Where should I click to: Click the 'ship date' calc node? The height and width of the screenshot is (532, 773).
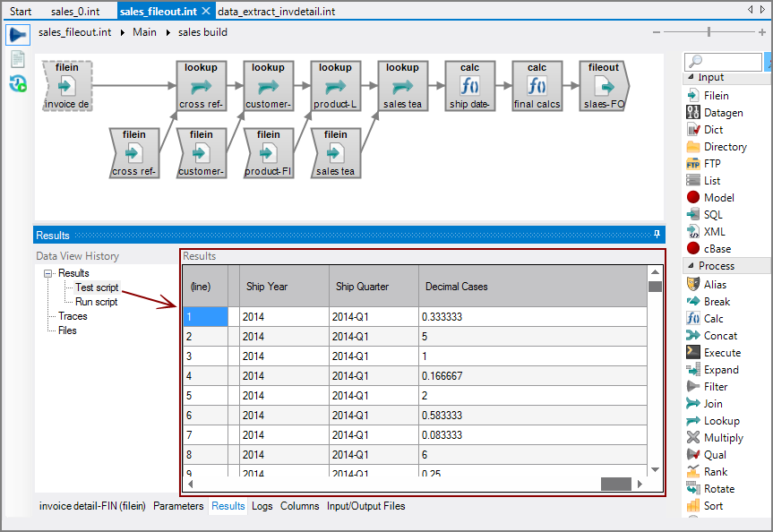469,88
